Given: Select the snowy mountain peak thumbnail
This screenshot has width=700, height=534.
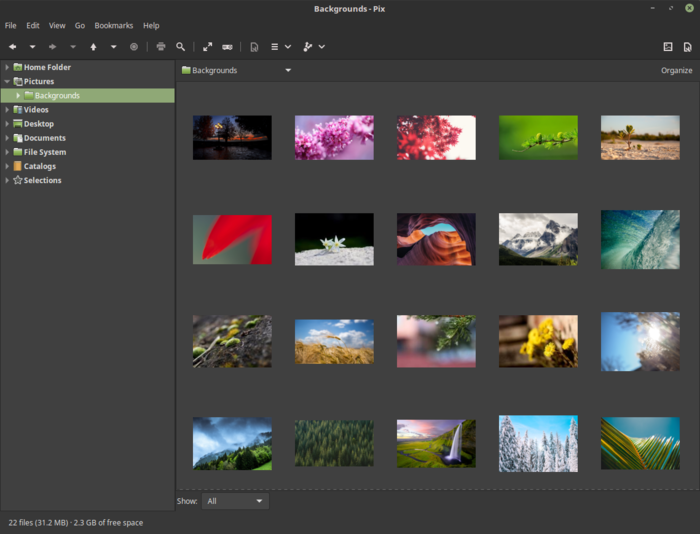Looking at the screenshot, I should [x=538, y=239].
